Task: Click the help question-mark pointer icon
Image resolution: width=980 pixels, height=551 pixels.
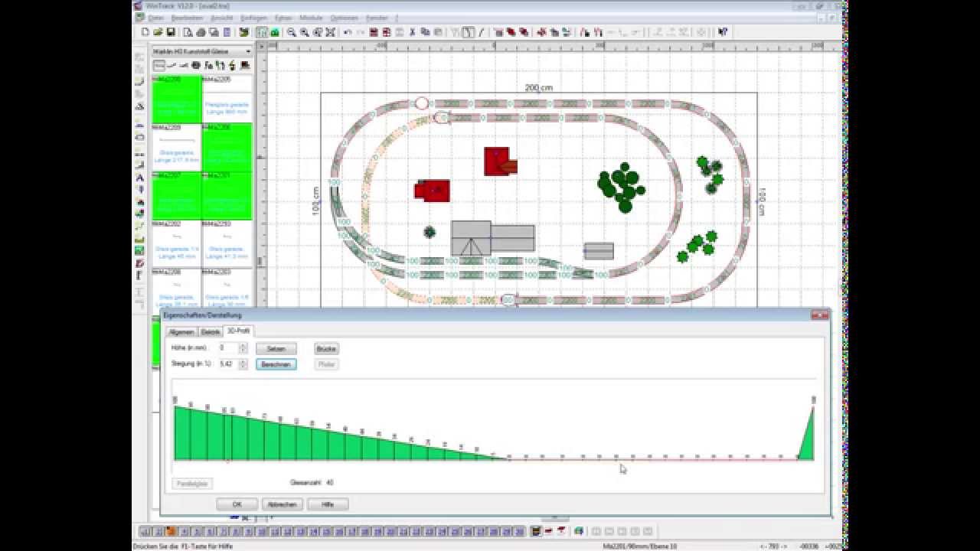Action: (722, 32)
